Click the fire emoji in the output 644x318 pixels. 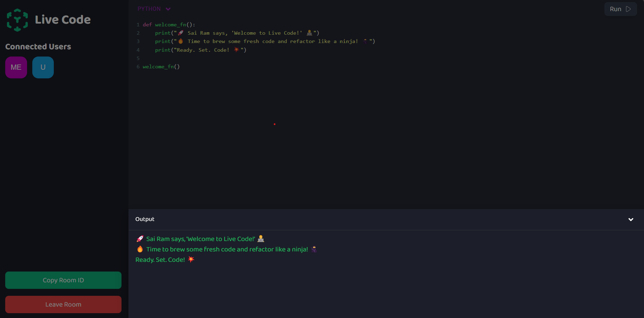[140, 249]
